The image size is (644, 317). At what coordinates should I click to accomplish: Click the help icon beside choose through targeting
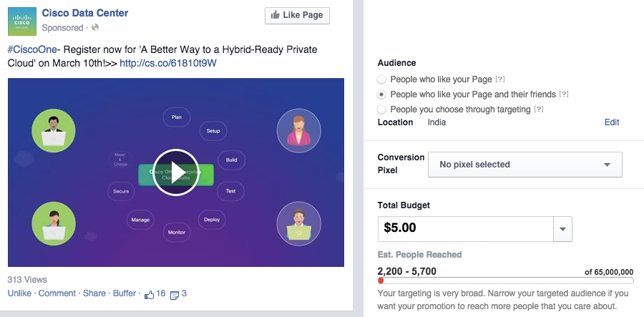pos(539,109)
